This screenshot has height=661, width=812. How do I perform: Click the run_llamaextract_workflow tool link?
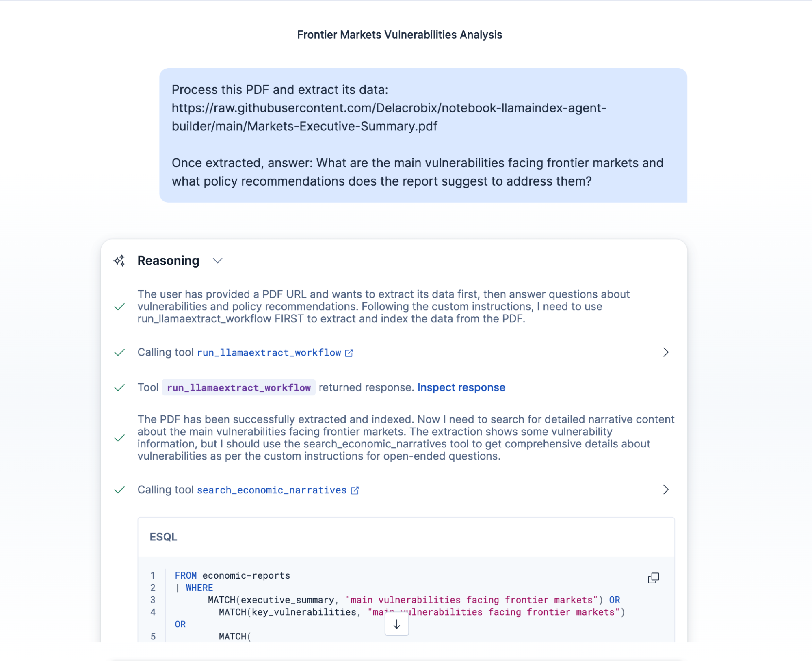[x=269, y=353]
